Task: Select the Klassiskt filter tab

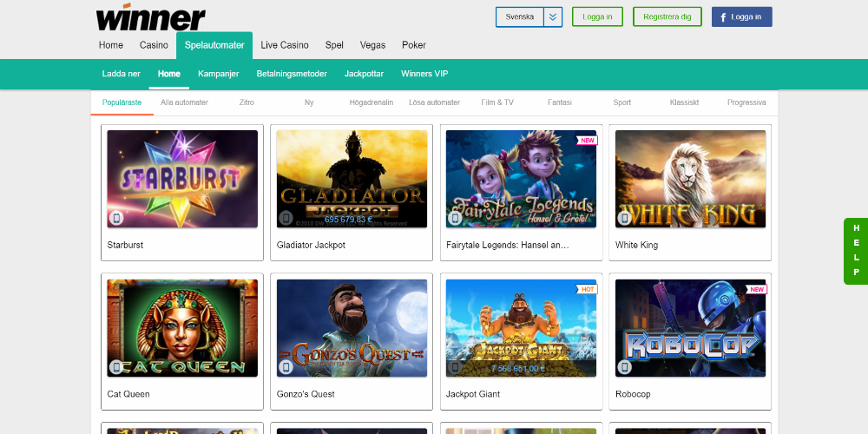Action: 684,102
